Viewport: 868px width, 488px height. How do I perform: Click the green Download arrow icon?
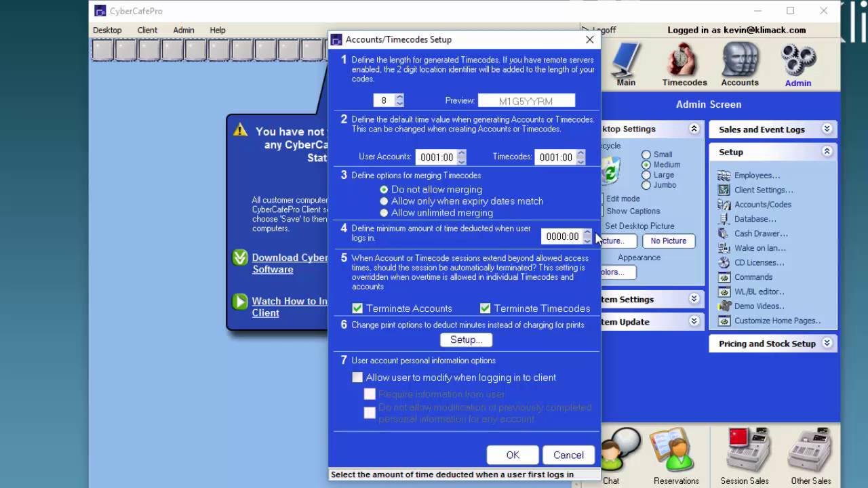pos(240,258)
